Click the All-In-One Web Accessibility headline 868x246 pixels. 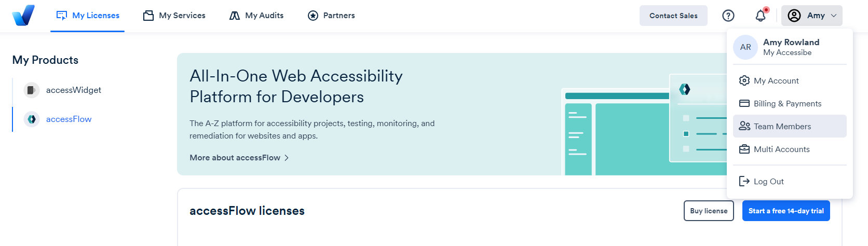click(296, 86)
